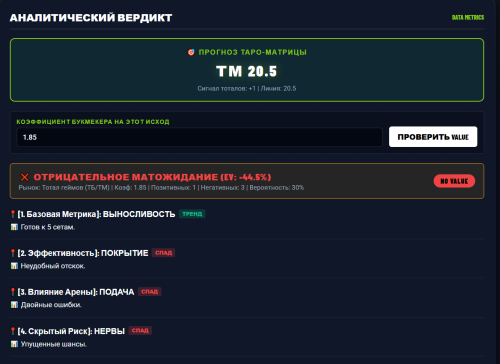Click the chart icon beside Неудобный отскок
This screenshot has height=364, width=500.
click(14, 266)
